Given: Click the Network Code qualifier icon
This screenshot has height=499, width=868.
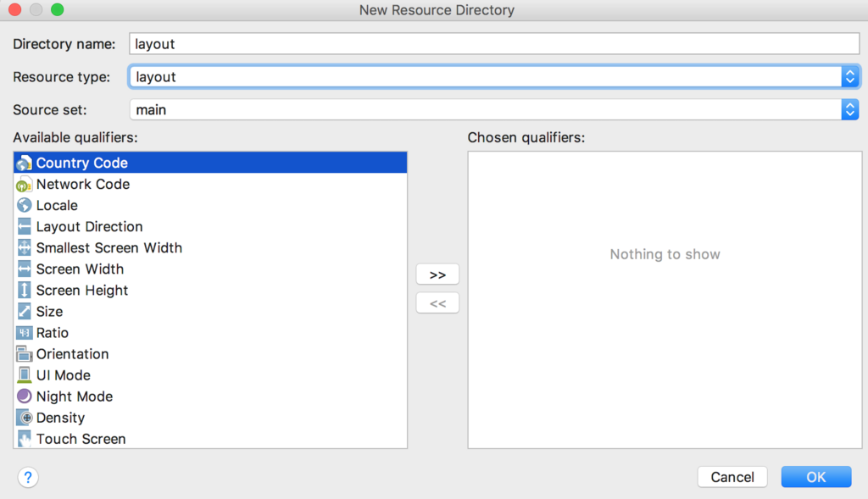Looking at the screenshot, I should pyautogui.click(x=24, y=184).
